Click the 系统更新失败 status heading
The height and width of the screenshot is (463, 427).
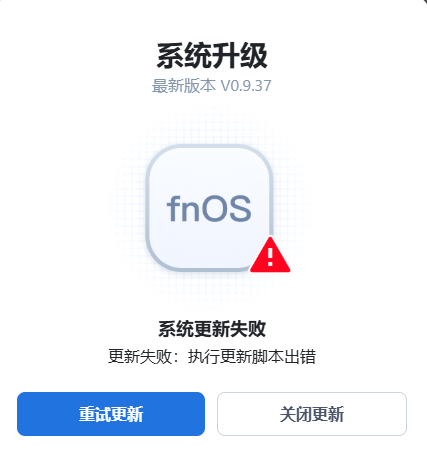click(212, 329)
